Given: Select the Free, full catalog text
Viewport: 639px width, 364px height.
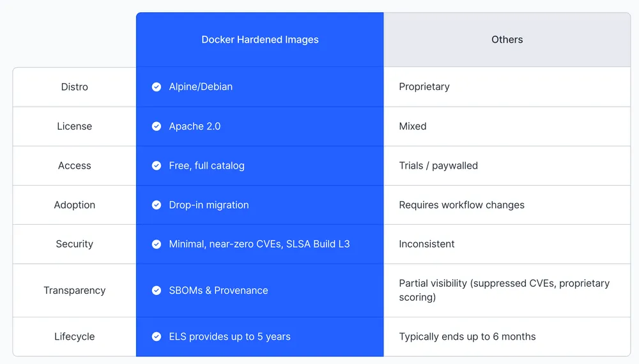Looking at the screenshot, I should tap(206, 165).
